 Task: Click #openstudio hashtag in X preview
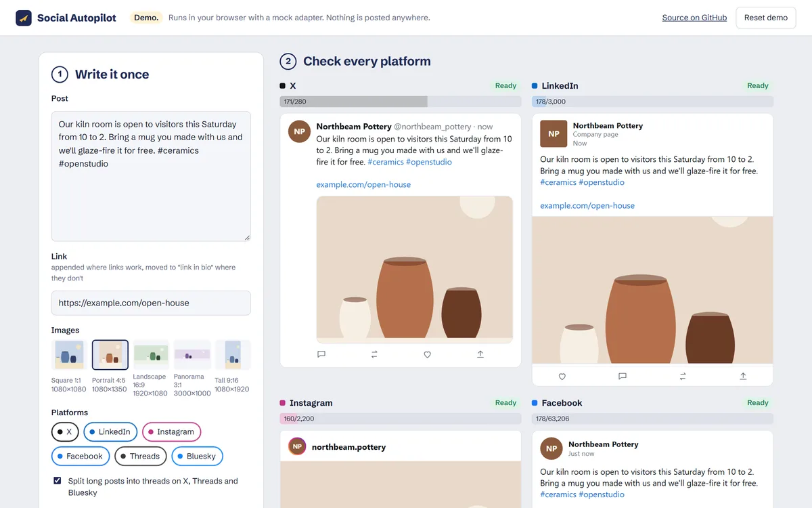(x=429, y=162)
